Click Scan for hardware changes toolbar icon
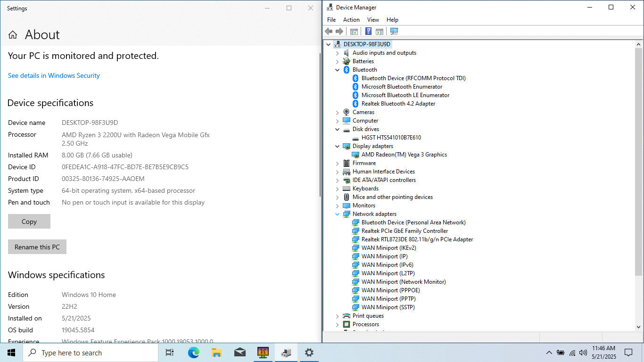644x362 pixels. [x=394, y=32]
